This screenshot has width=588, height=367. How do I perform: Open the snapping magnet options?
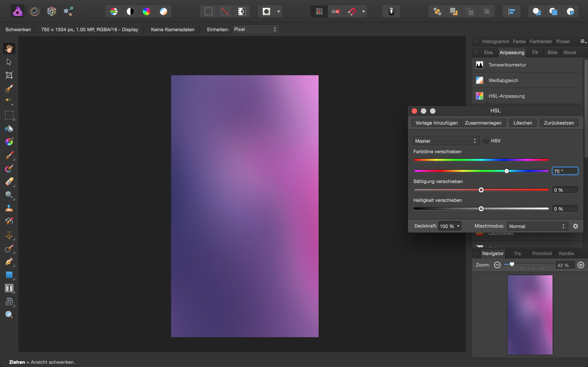click(x=364, y=11)
